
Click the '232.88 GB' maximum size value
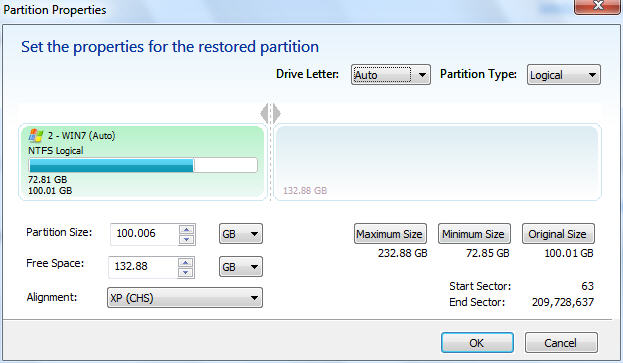click(x=402, y=253)
